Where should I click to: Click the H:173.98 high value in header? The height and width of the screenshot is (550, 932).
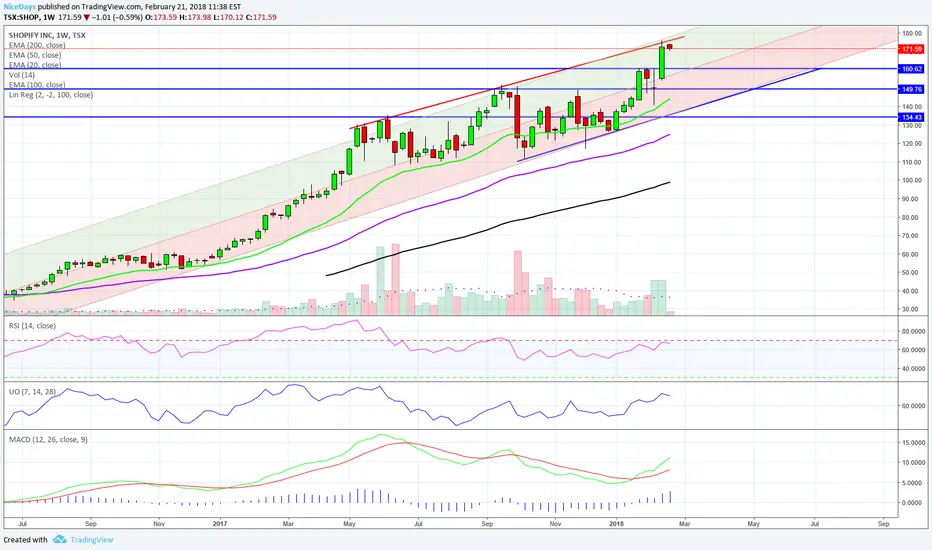(x=196, y=17)
